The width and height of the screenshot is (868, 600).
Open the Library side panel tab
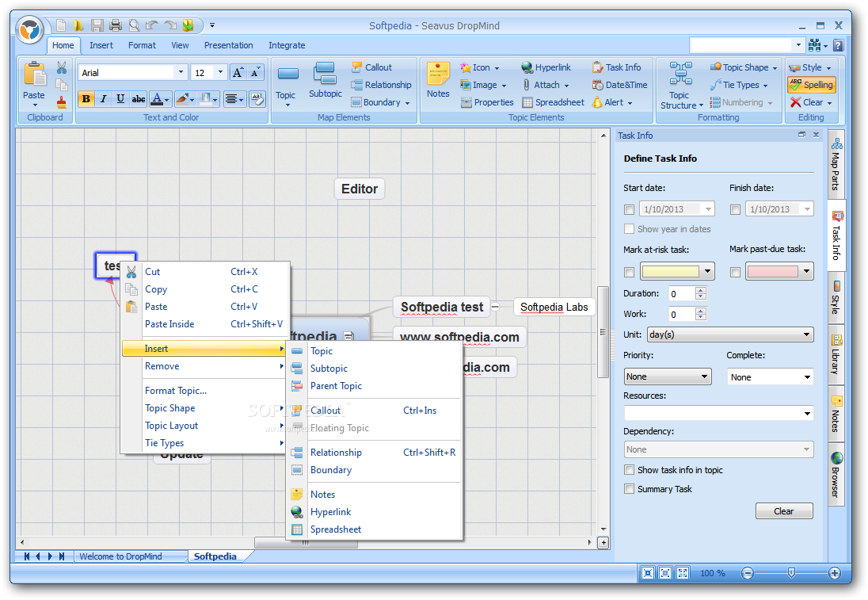836,355
